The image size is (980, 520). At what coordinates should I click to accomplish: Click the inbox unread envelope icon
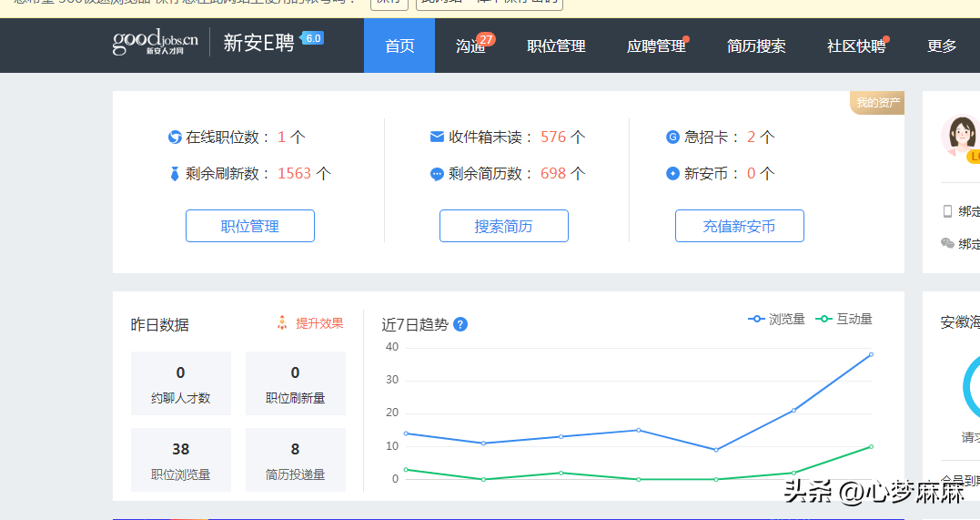click(x=437, y=137)
